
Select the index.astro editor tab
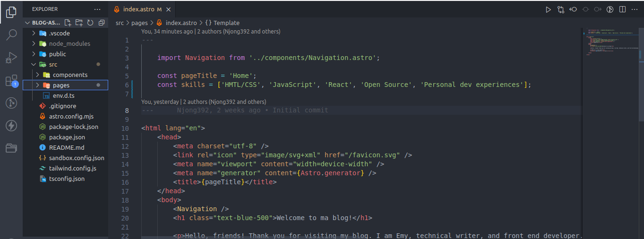[x=142, y=9]
